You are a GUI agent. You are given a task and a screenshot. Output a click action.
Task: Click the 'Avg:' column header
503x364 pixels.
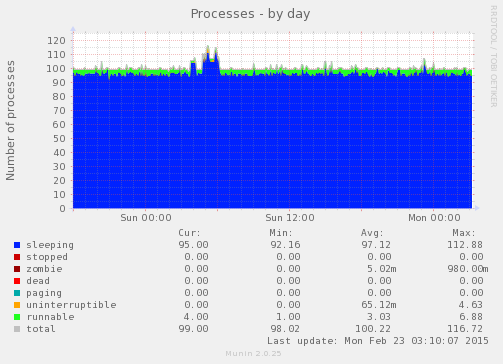tap(372, 233)
